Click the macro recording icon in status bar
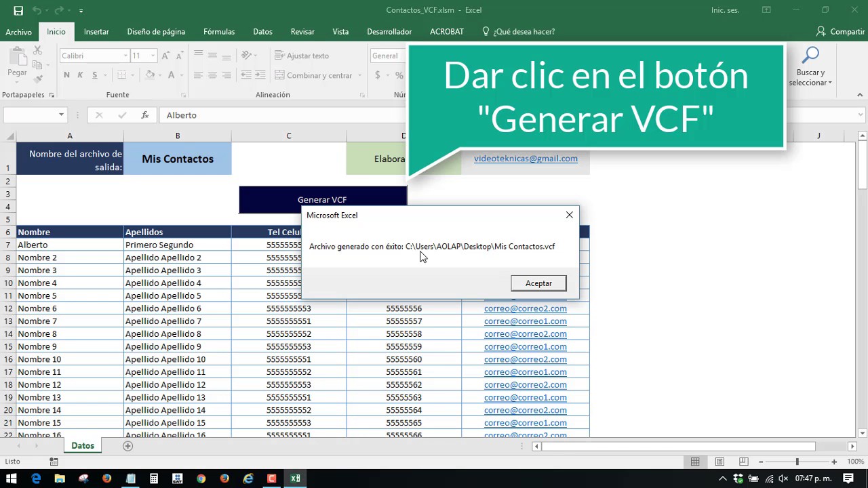Image resolution: width=868 pixels, height=488 pixels. coord(54,462)
